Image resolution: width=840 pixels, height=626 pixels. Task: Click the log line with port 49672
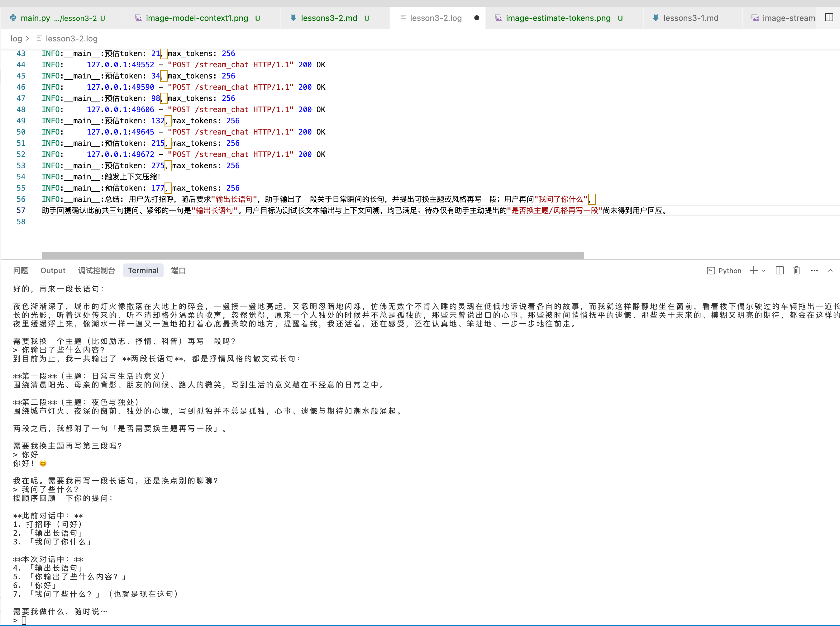point(184,154)
